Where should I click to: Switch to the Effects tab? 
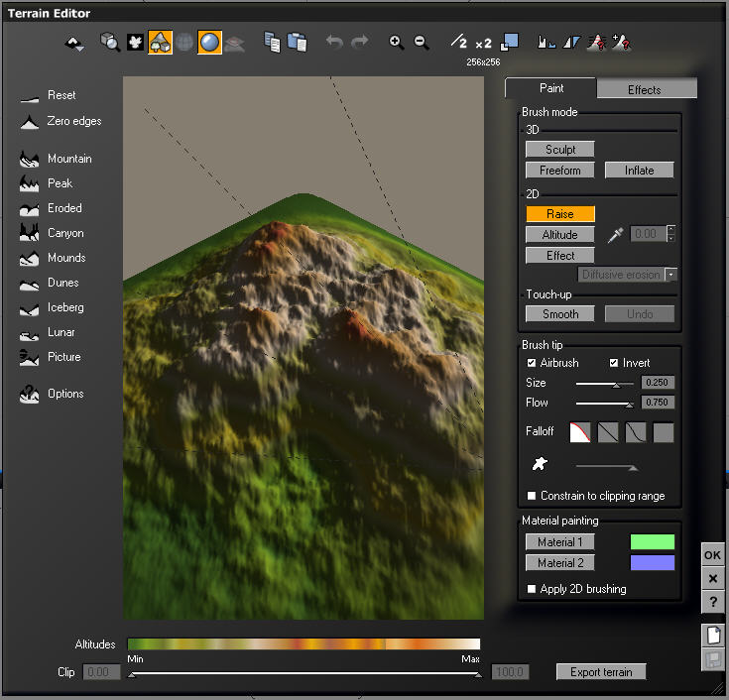[644, 89]
